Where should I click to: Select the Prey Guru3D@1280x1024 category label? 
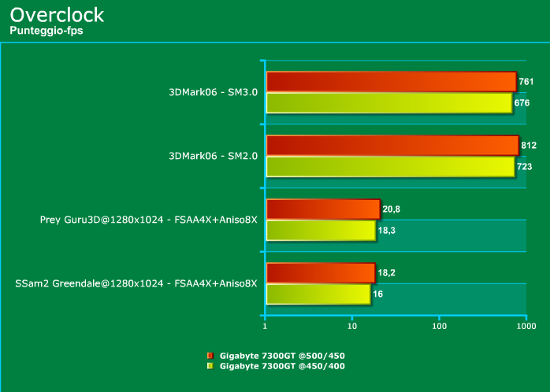(x=149, y=220)
